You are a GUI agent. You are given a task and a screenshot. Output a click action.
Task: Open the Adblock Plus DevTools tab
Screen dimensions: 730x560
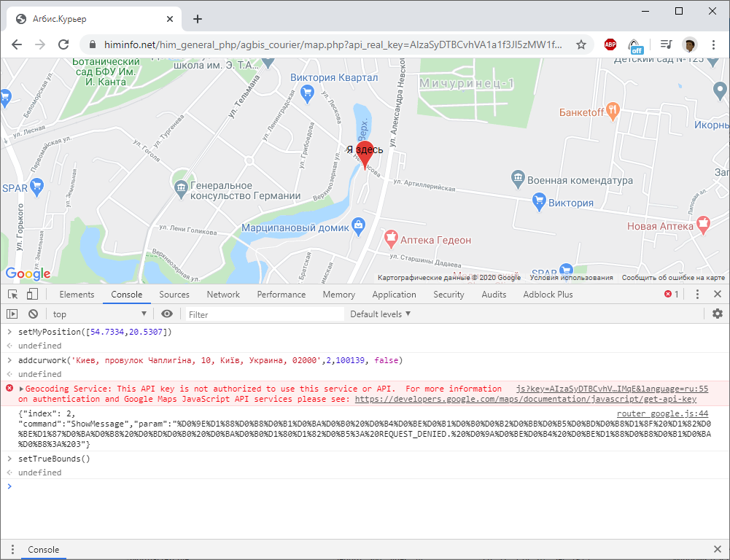[548, 294]
